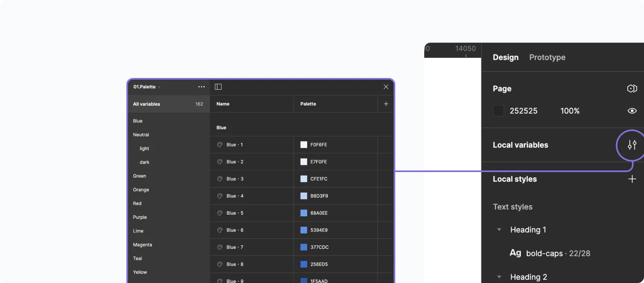The height and width of the screenshot is (283, 644).
Task: Select the variable name Blue · 4
Action: [x=235, y=196]
